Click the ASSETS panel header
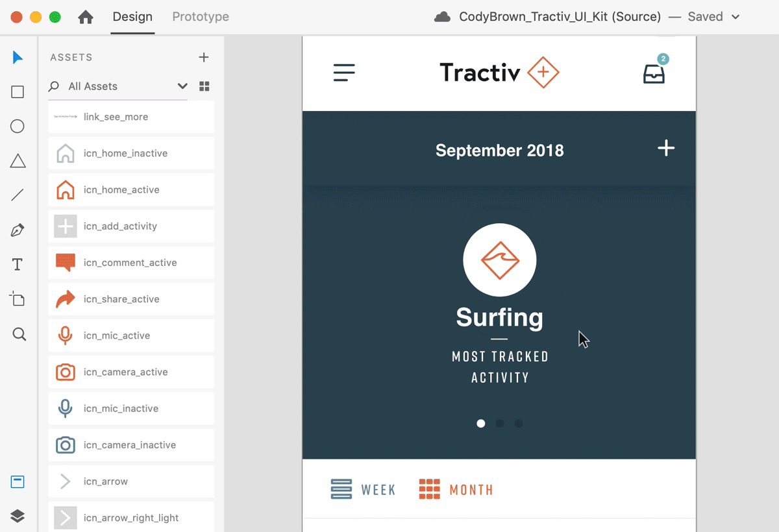This screenshot has width=779, height=532. (71, 57)
